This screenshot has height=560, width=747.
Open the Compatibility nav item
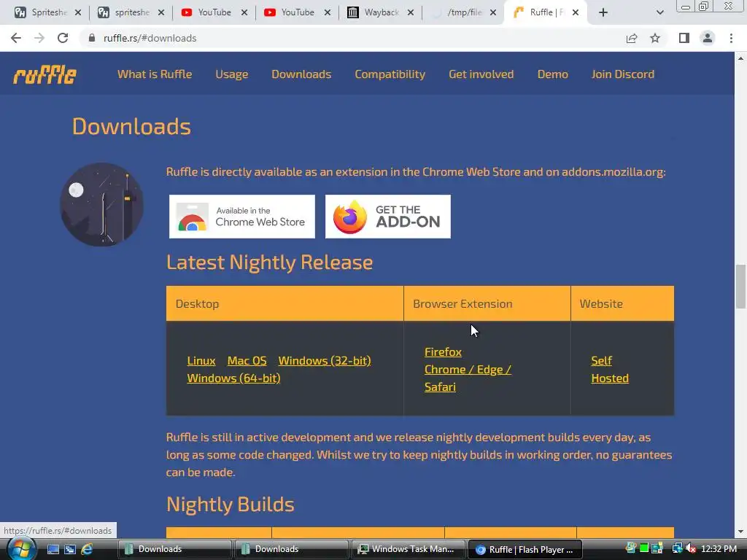(x=390, y=74)
